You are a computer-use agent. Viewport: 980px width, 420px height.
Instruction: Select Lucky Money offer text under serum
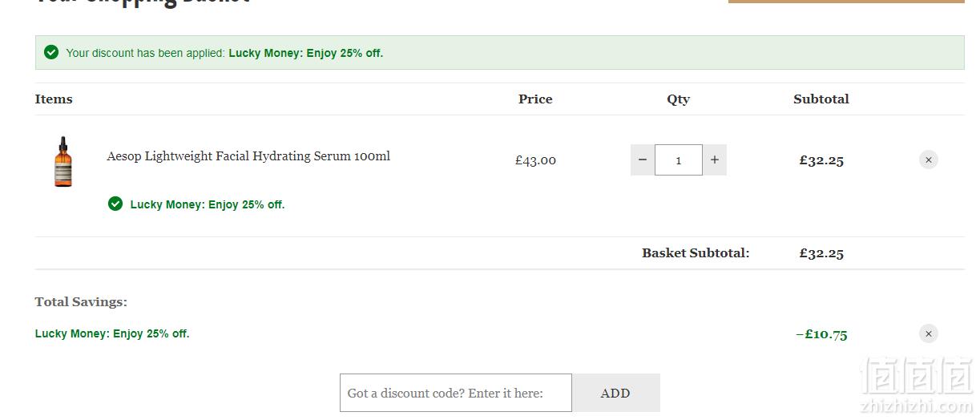208,204
